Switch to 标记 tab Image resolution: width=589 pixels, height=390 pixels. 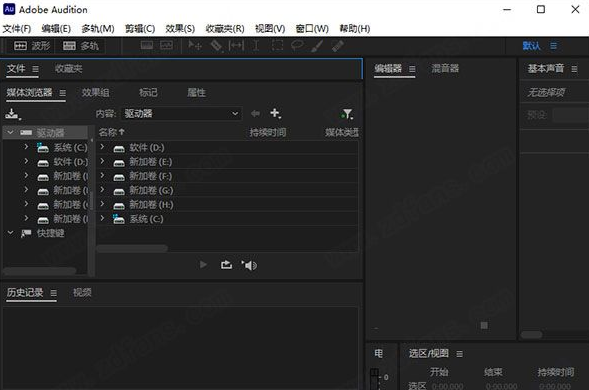pyautogui.click(x=148, y=92)
